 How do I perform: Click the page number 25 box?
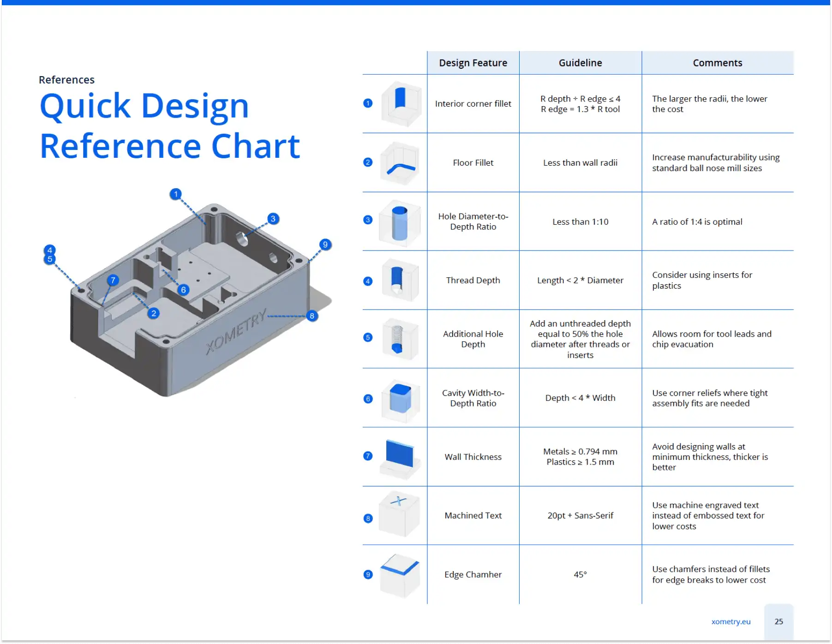[779, 622]
